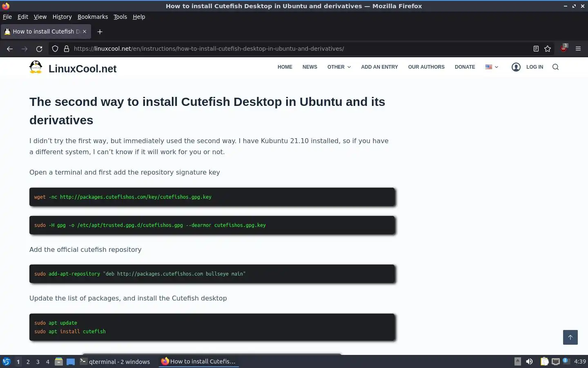Open the Bookmarks menu
The image size is (588, 368).
93,17
